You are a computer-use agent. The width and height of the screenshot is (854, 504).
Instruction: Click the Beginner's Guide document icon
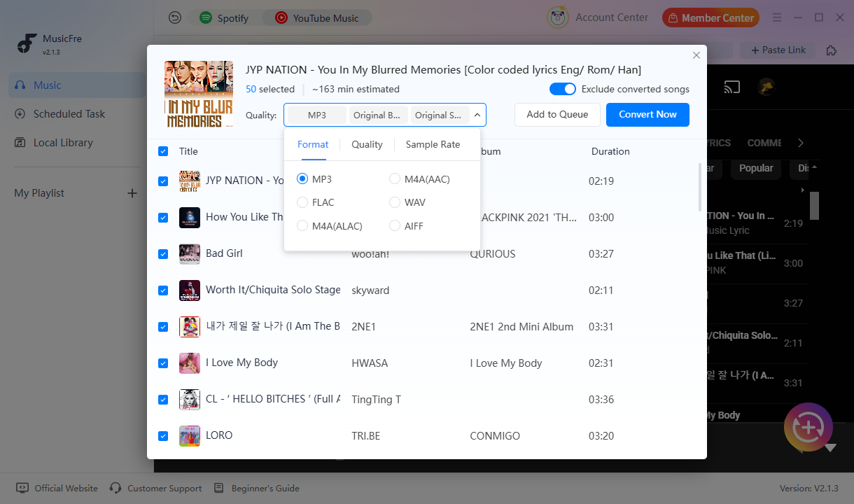[x=219, y=488]
